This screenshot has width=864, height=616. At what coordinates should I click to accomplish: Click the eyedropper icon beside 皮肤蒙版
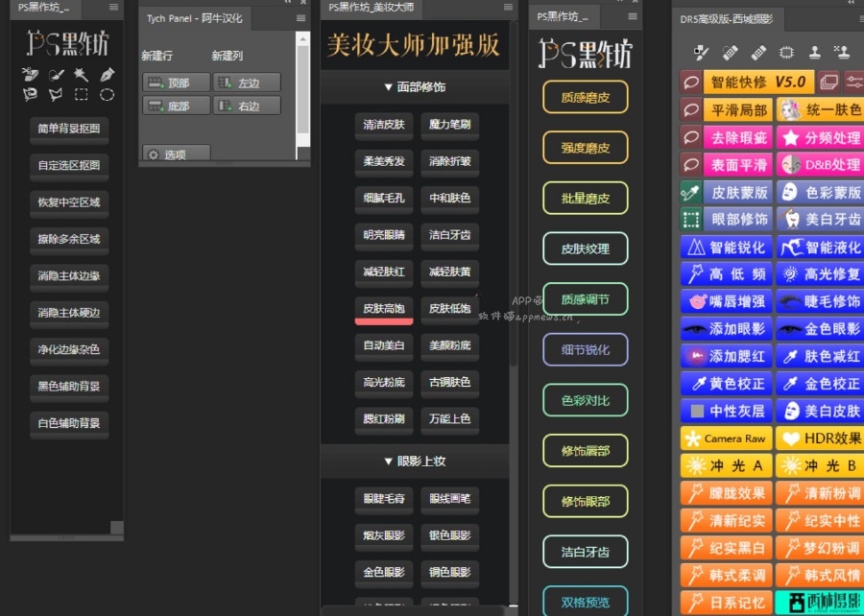[x=690, y=192]
